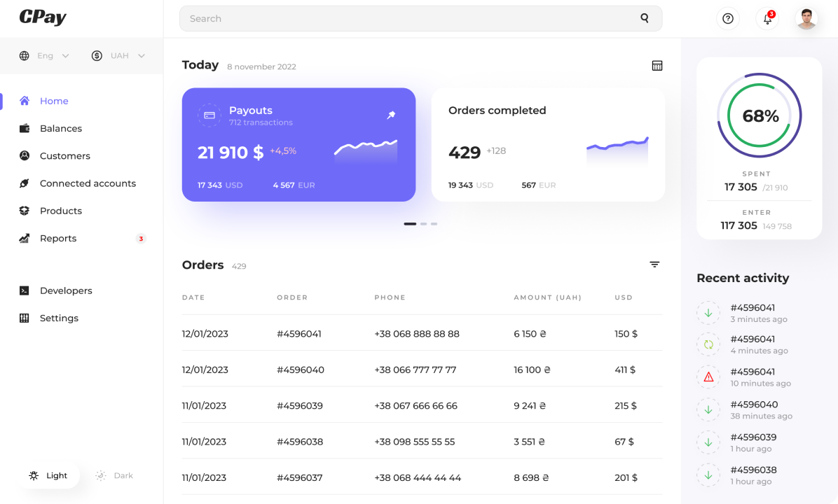This screenshot has height=504, width=838.
Task: Open the Orders completed card
Action: tap(548, 145)
